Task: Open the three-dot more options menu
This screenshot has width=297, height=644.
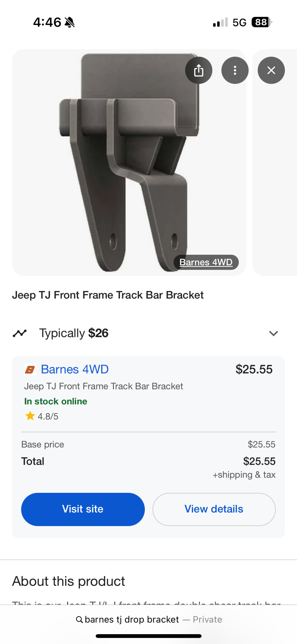Action: point(235,70)
